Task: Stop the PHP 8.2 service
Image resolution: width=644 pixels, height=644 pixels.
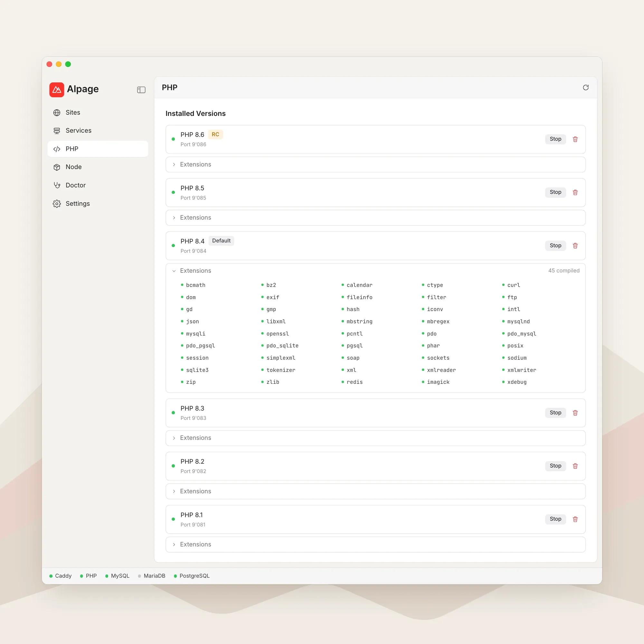Action: [x=555, y=466]
